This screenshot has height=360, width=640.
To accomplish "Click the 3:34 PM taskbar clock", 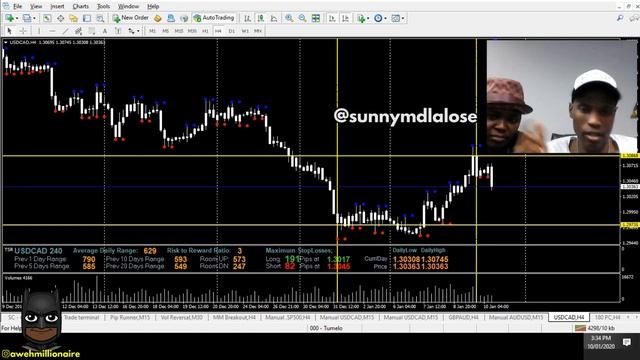I will [x=601, y=338].
